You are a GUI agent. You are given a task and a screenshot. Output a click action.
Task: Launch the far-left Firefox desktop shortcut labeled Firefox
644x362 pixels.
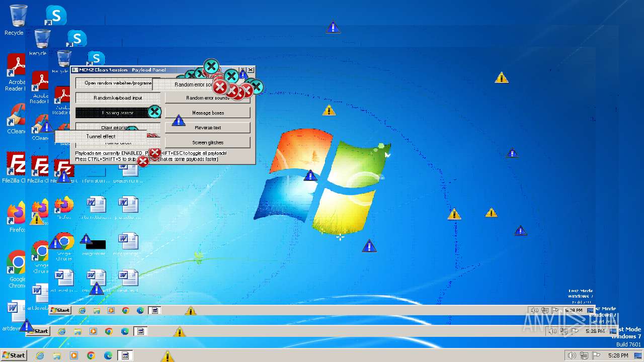[17, 217]
